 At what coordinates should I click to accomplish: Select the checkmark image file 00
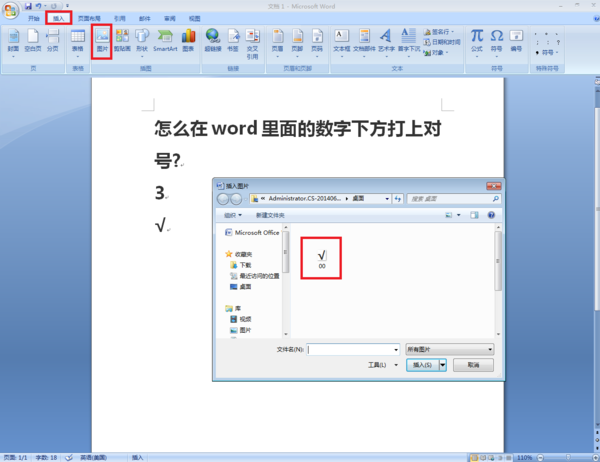point(321,259)
